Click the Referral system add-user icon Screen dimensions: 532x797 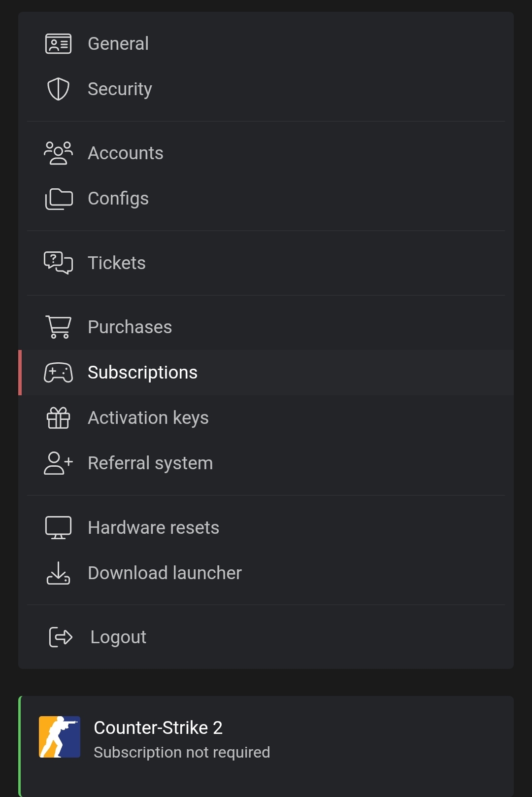click(58, 463)
